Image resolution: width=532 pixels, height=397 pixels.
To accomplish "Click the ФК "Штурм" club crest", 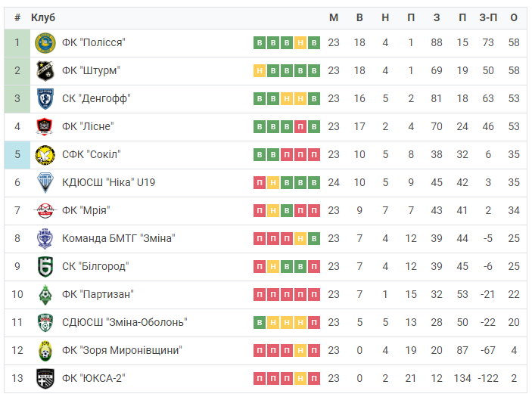I will 45,71.
